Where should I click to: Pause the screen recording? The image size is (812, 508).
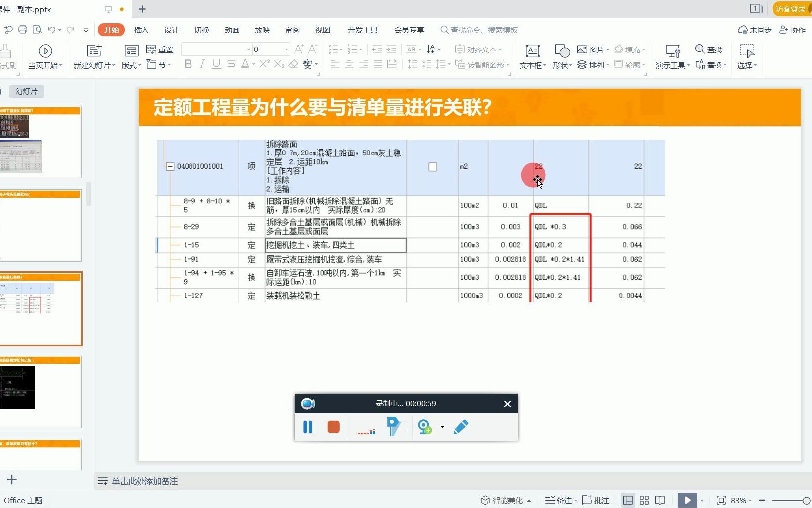point(307,427)
